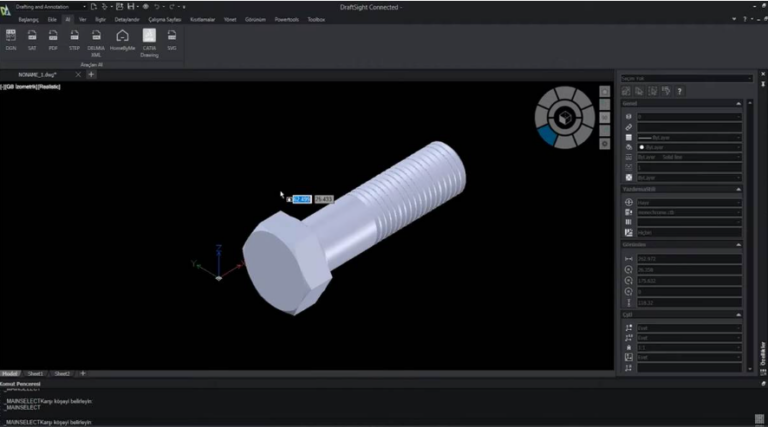Add a new document tab with plus
Screen dimensions: 768x427
pyautogui.click(x=91, y=75)
